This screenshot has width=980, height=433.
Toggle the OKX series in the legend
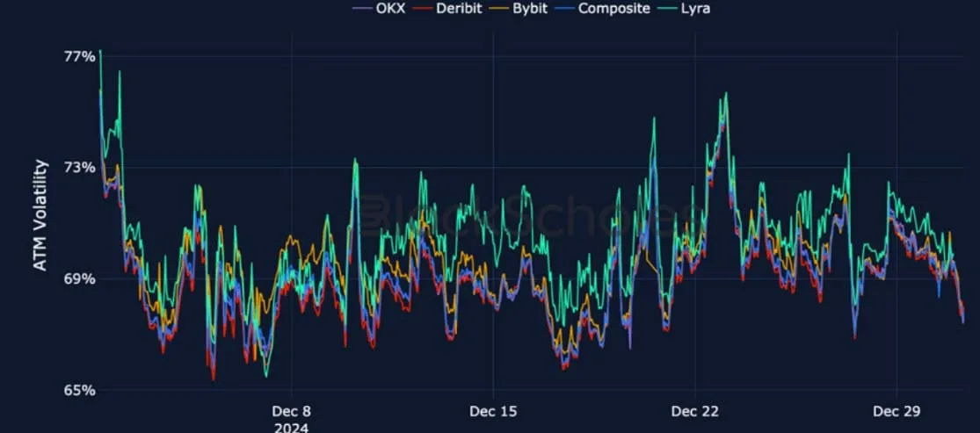(x=380, y=9)
